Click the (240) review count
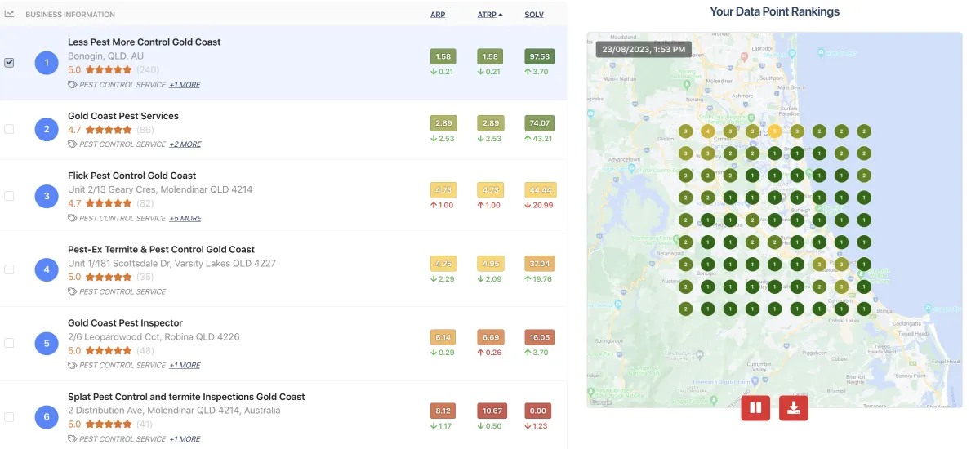 click(x=148, y=70)
